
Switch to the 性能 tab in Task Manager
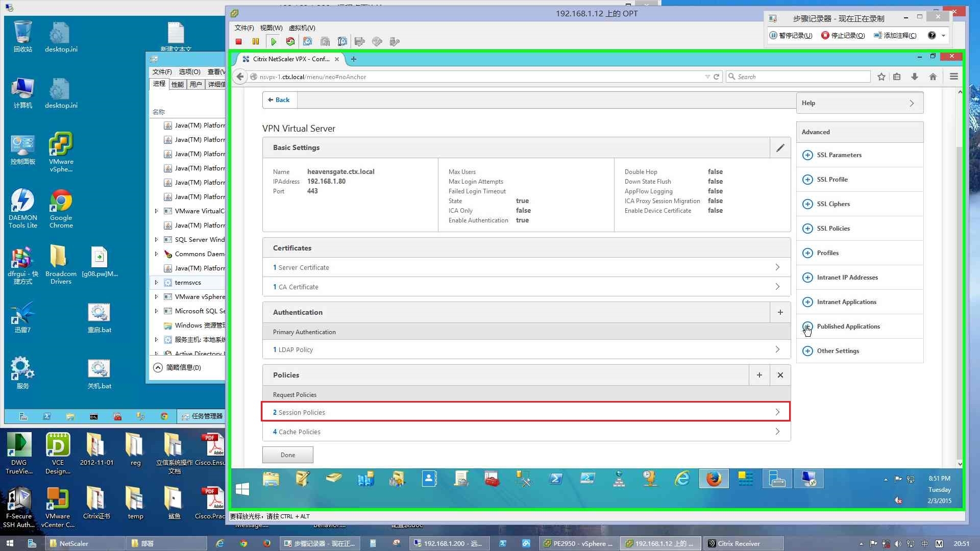pos(178,84)
